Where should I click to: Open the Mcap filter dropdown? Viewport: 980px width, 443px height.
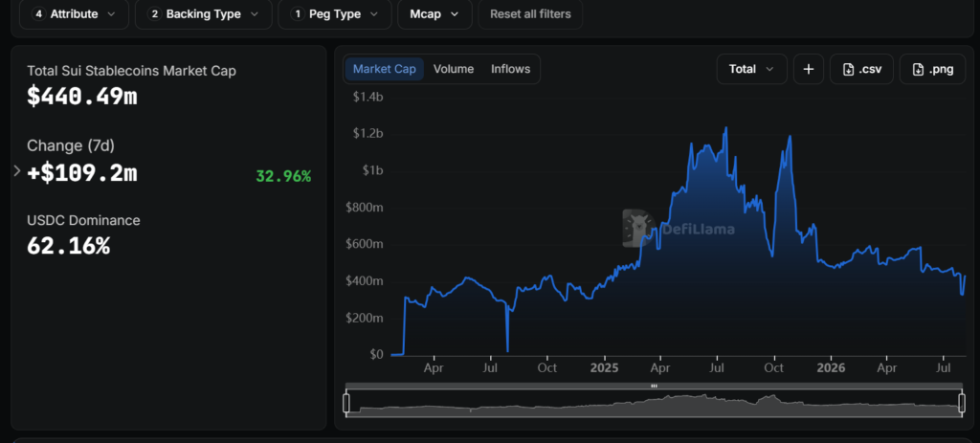[x=435, y=13]
